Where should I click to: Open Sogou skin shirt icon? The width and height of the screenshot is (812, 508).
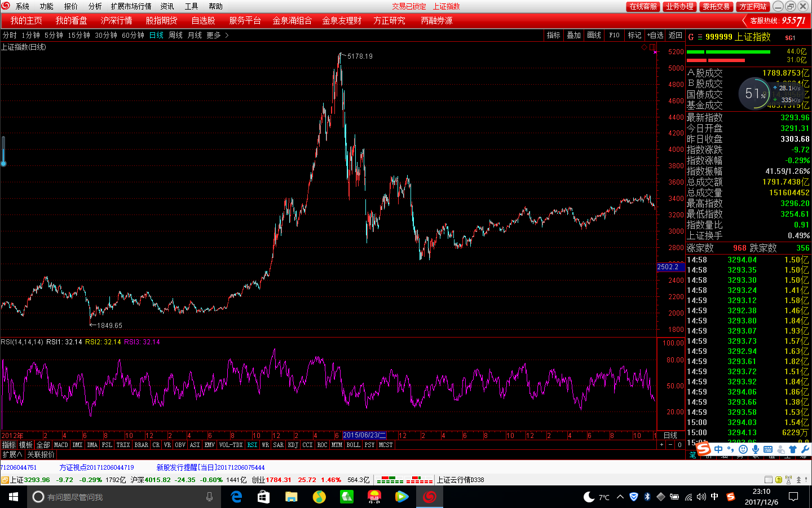793,449
